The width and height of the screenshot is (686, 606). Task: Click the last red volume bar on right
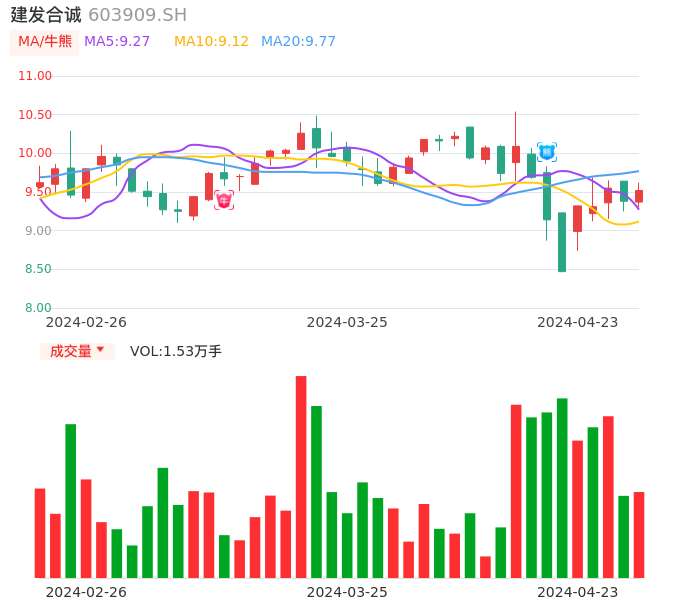click(639, 535)
